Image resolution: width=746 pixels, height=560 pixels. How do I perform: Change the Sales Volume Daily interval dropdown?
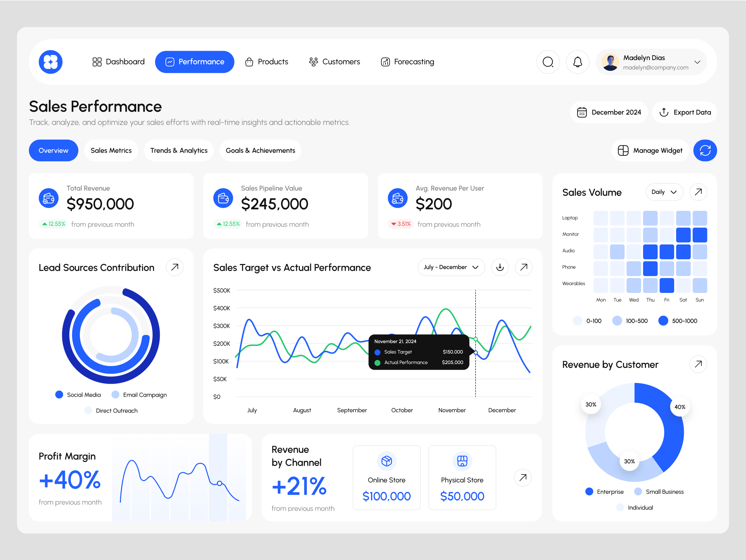click(664, 192)
